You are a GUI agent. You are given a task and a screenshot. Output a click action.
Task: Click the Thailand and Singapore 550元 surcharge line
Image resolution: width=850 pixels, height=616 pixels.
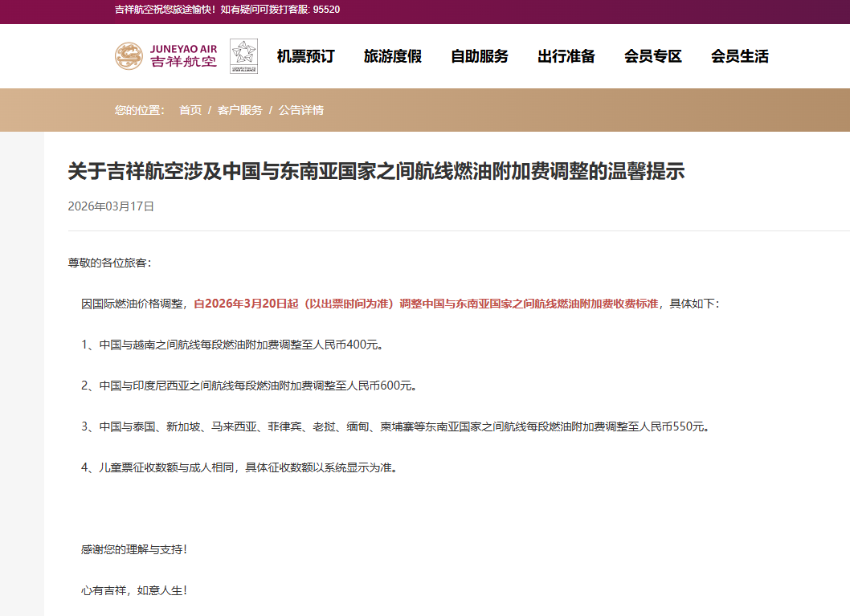coord(395,426)
